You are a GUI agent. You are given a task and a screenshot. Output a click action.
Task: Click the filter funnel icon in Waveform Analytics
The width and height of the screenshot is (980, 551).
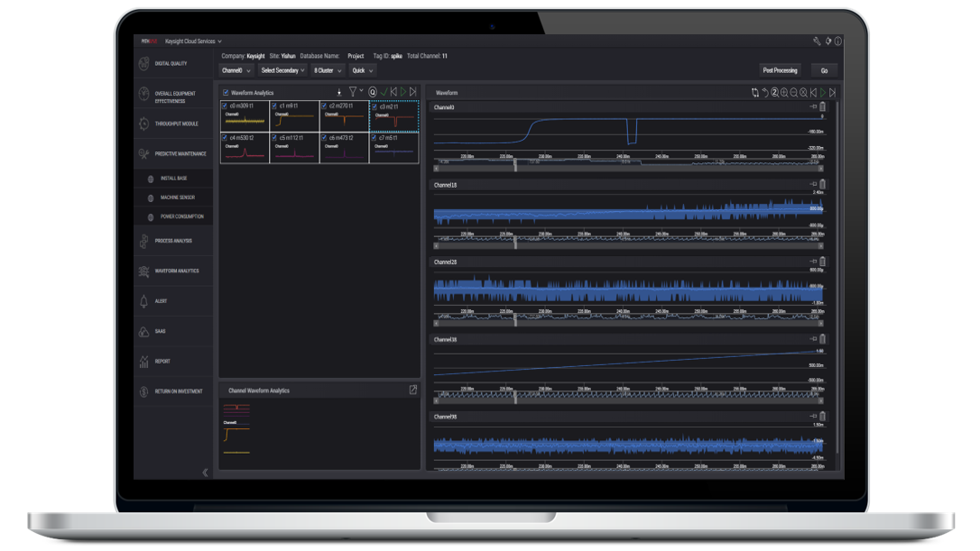pos(353,92)
